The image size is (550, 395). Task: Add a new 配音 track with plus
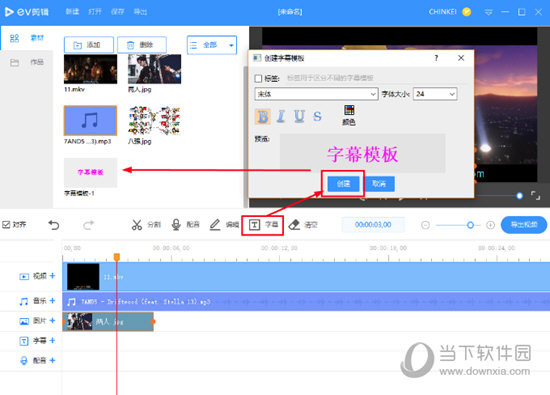pos(52,360)
